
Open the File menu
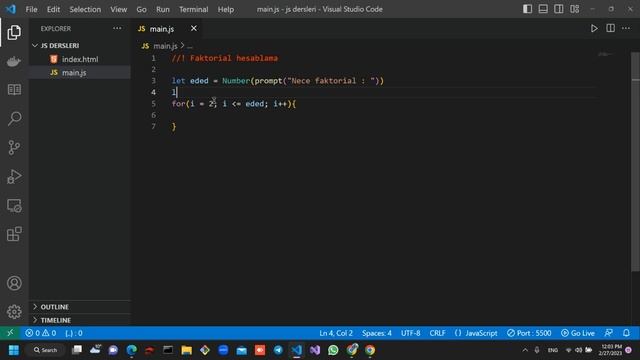[31, 9]
